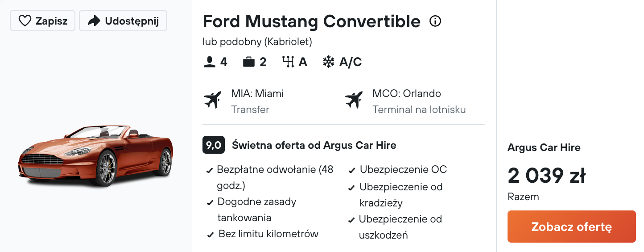Click the passenger seats icon
644x252 pixels.
pyautogui.click(x=209, y=62)
